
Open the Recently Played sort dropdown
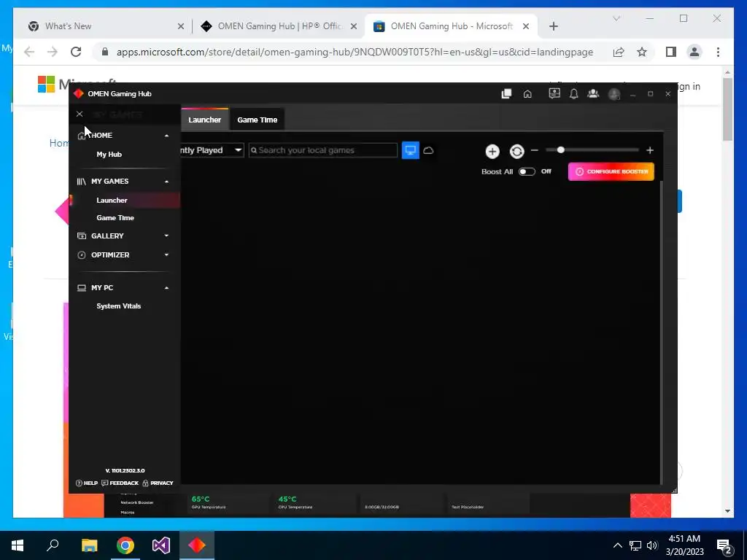[x=212, y=150]
